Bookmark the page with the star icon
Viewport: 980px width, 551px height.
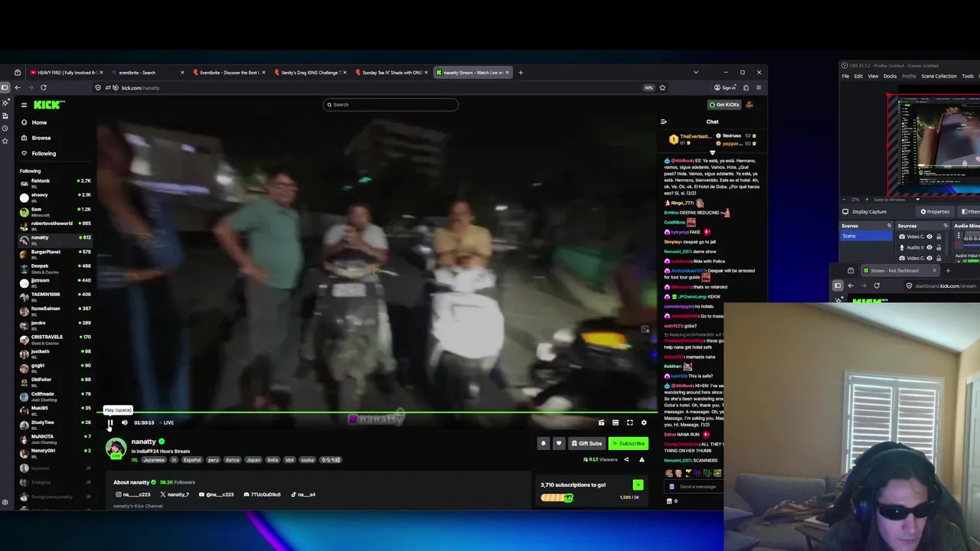click(662, 87)
